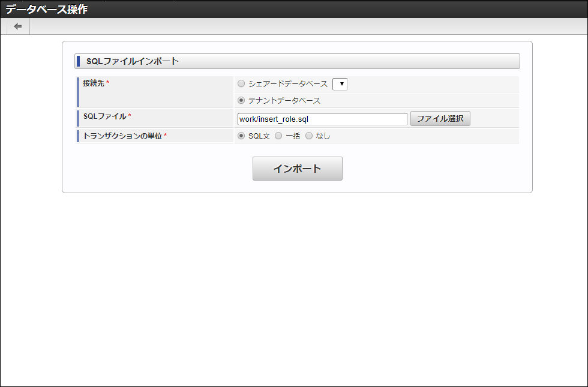The height and width of the screenshot is (387, 588).
Task: Select テナントデータベース radio button
Action: (x=241, y=100)
